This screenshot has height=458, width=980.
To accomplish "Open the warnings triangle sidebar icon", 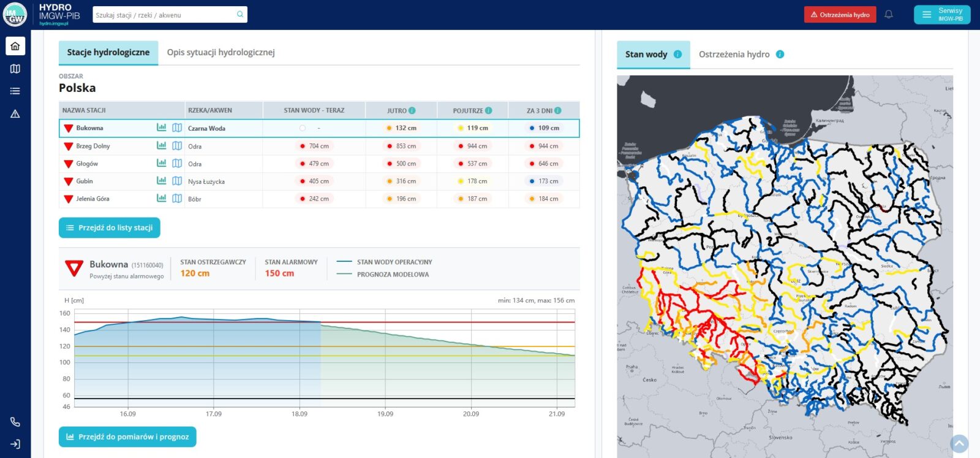I will (15, 113).
